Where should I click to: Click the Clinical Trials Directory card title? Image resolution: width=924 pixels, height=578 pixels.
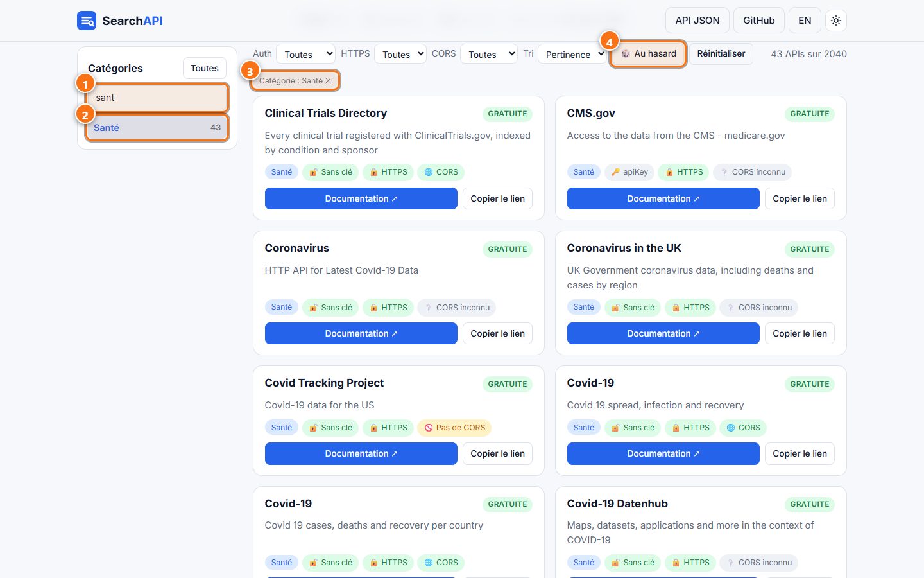(326, 113)
